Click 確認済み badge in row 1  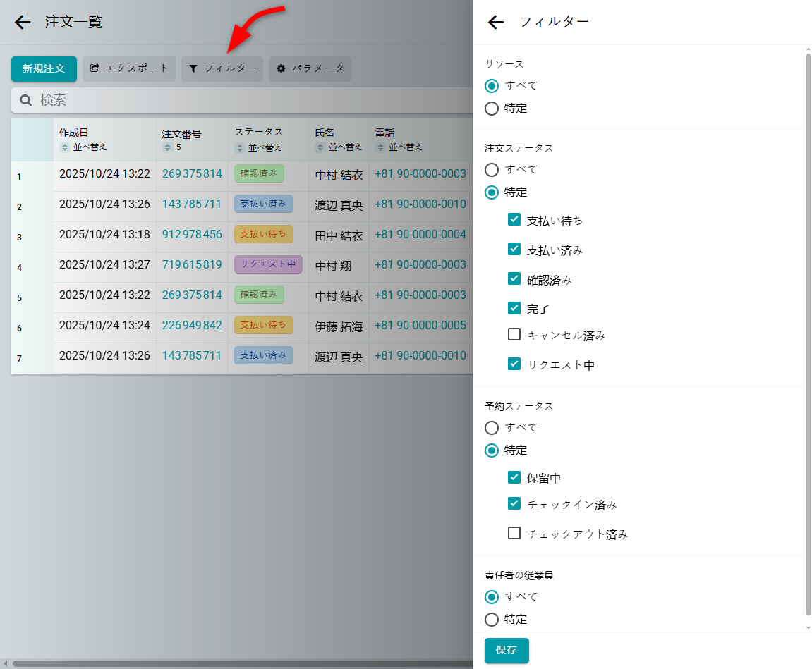pyautogui.click(x=259, y=173)
